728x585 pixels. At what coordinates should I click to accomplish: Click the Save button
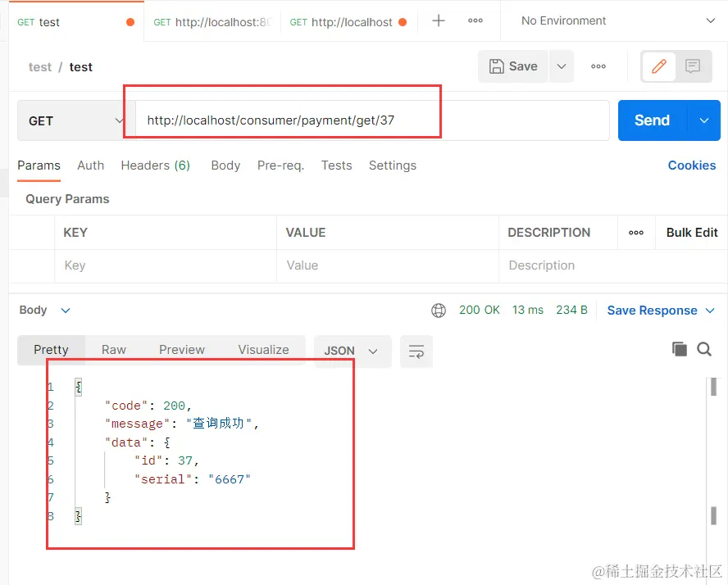513,66
